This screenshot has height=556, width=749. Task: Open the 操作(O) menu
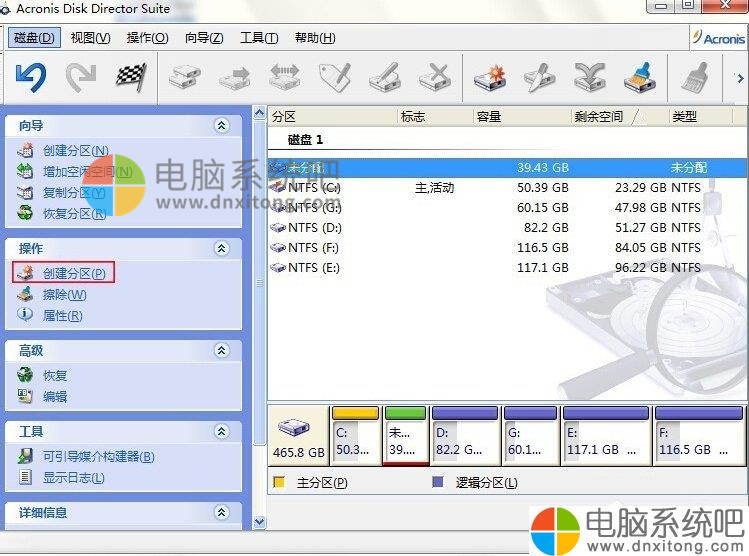click(x=148, y=37)
